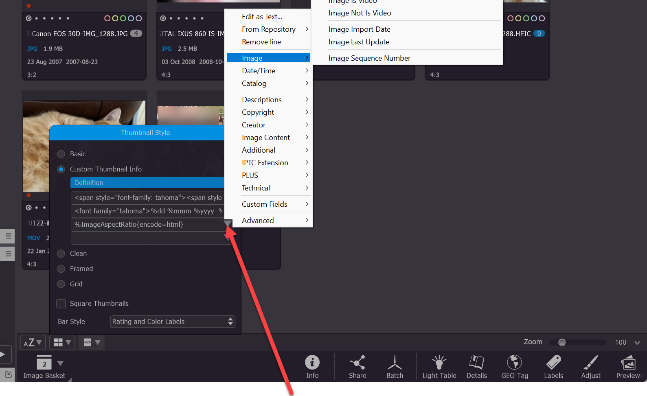The width and height of the screenshot is (647, 396).
Task: Open the Batch processor icon
Action: 394,363
